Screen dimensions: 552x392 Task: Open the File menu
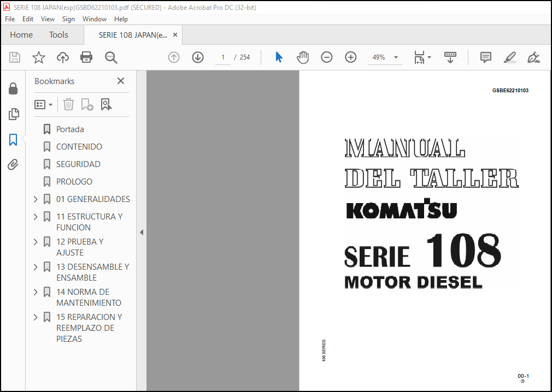pyautogui.click(x=10, y=19)
